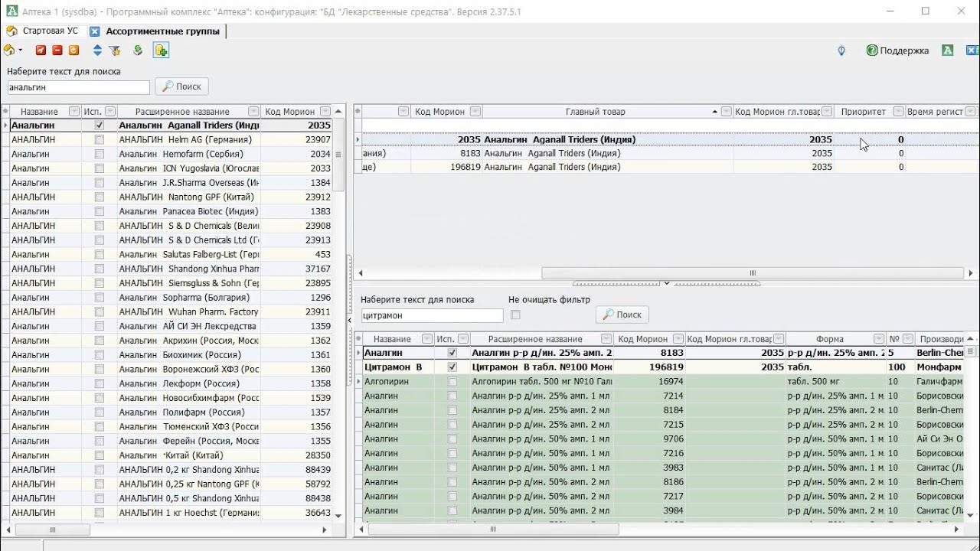Toggle Исп. checkbox for Анальгин 7214 row
The image size is (980, 551).
click(452, 396)
